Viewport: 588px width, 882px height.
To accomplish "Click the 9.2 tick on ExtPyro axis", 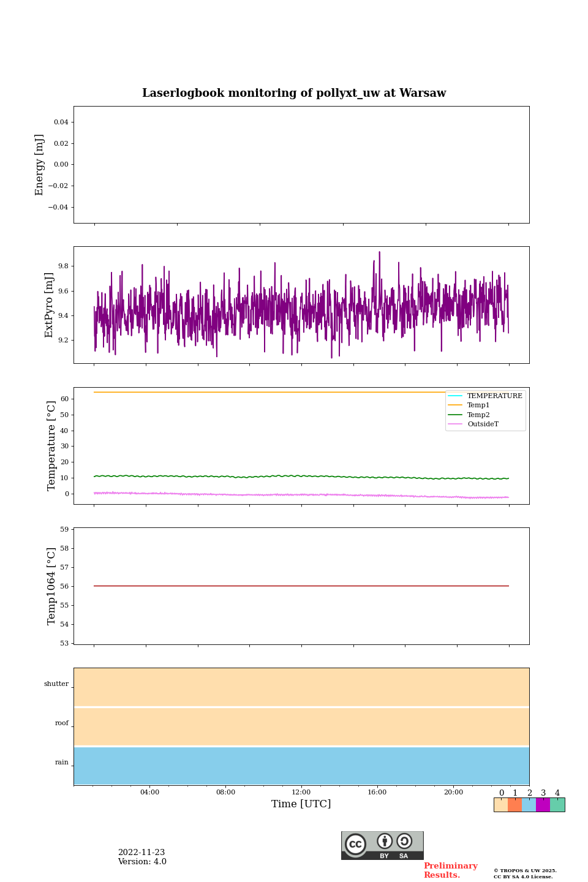I will (x=63, y=341).
